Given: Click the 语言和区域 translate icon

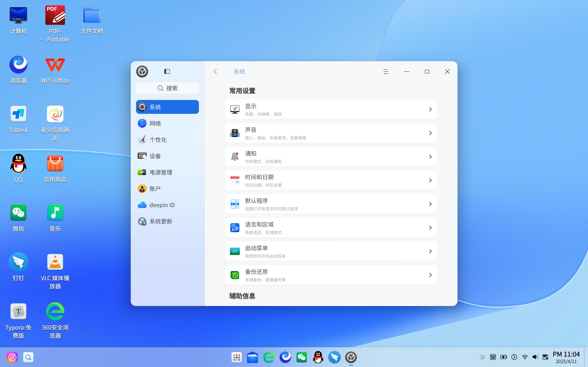Looking at the screenshot, I should coord(235,228).
